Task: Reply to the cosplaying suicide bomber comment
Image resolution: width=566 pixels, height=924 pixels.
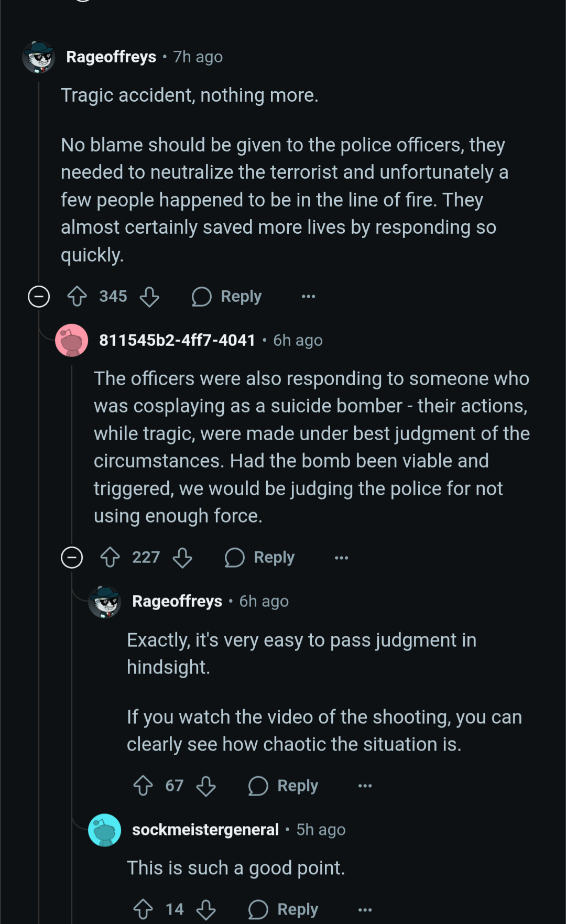Action: point(260,558)
